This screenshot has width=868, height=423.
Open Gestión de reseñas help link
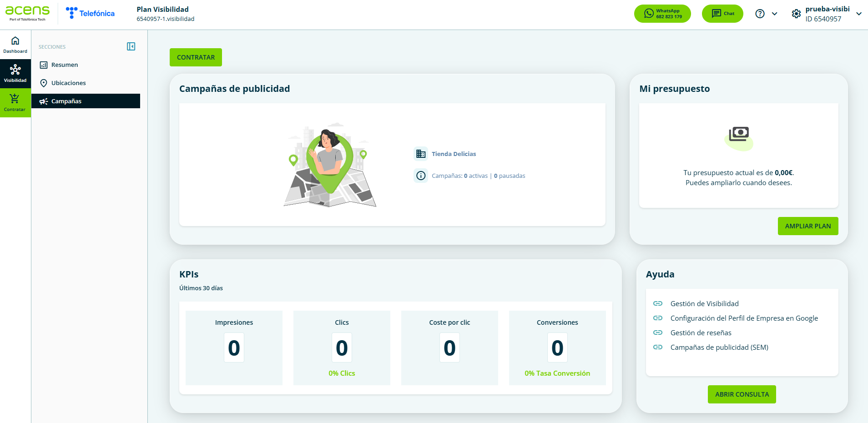(x=701, y=332)
